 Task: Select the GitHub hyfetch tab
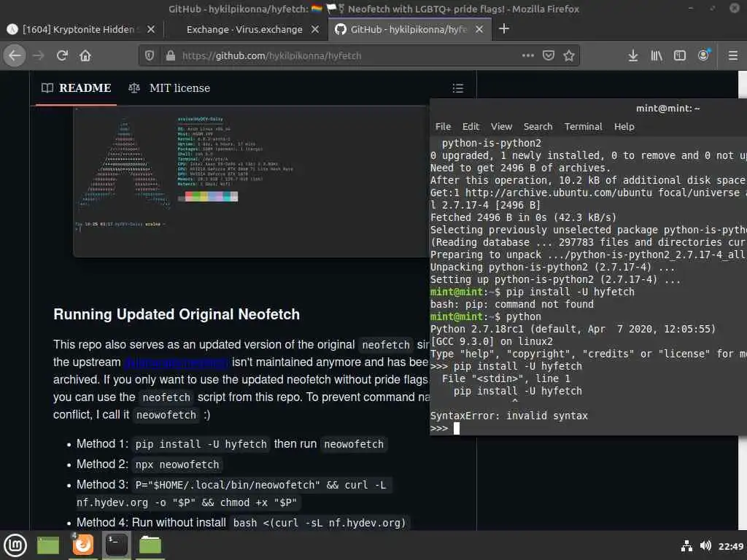[x=410, y=29]
